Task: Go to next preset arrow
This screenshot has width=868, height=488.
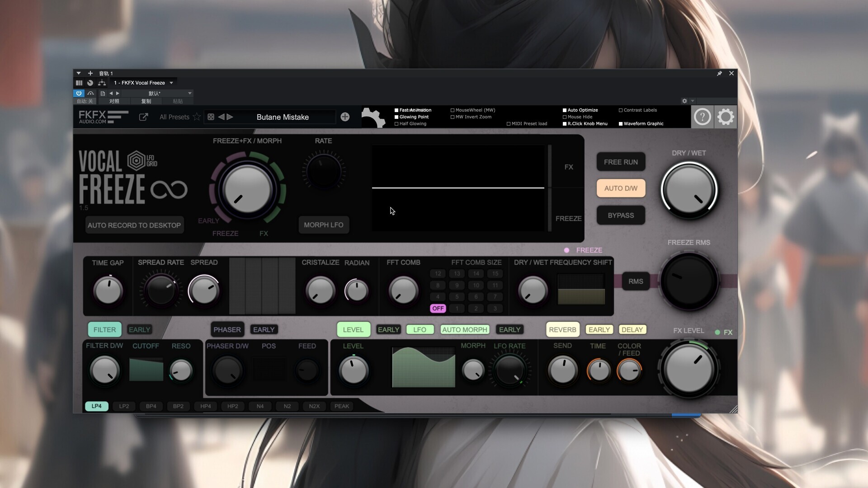Action: pos(230,117)
